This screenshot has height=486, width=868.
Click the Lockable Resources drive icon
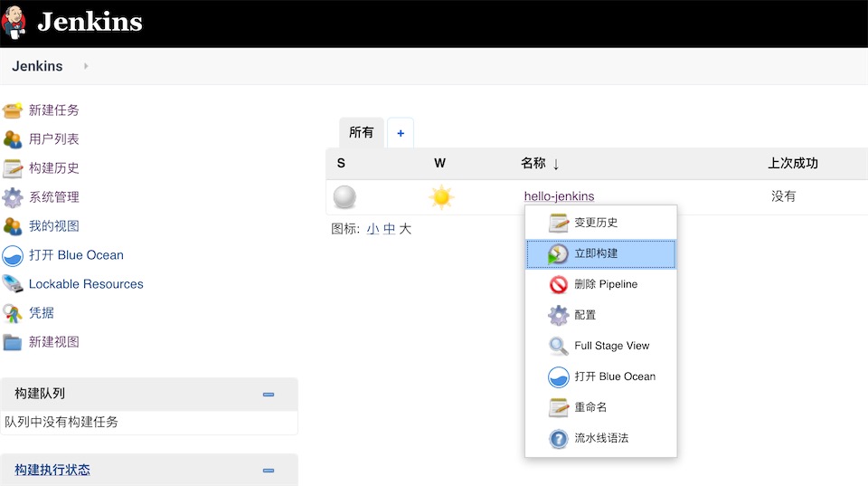click(x=13, y=284)
